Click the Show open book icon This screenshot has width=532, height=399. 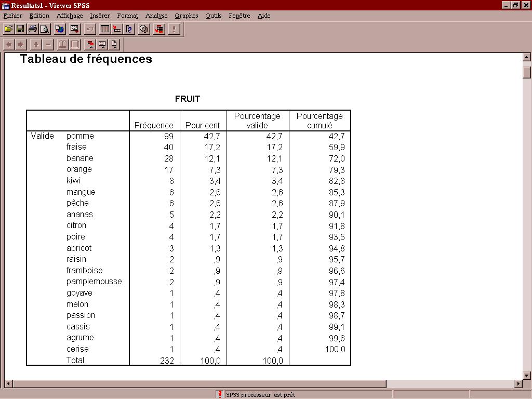(63, 45)
